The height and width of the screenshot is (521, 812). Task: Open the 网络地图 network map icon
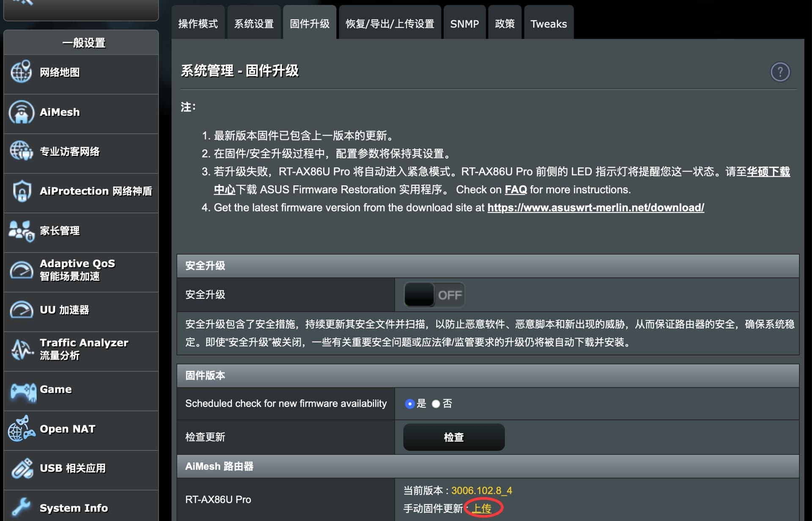point(21,72)
